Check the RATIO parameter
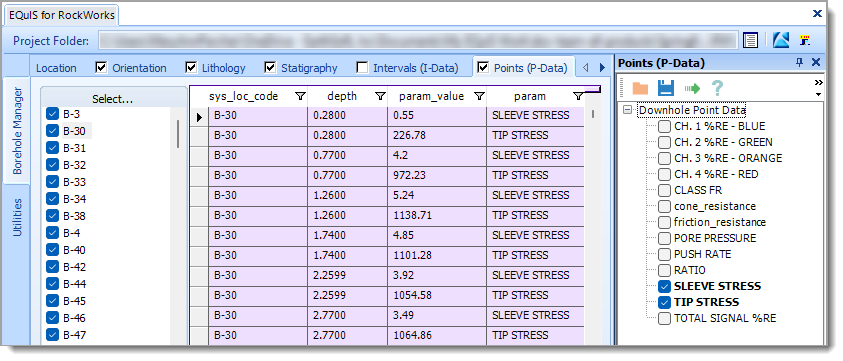843x361 pixels. point(665,270)
